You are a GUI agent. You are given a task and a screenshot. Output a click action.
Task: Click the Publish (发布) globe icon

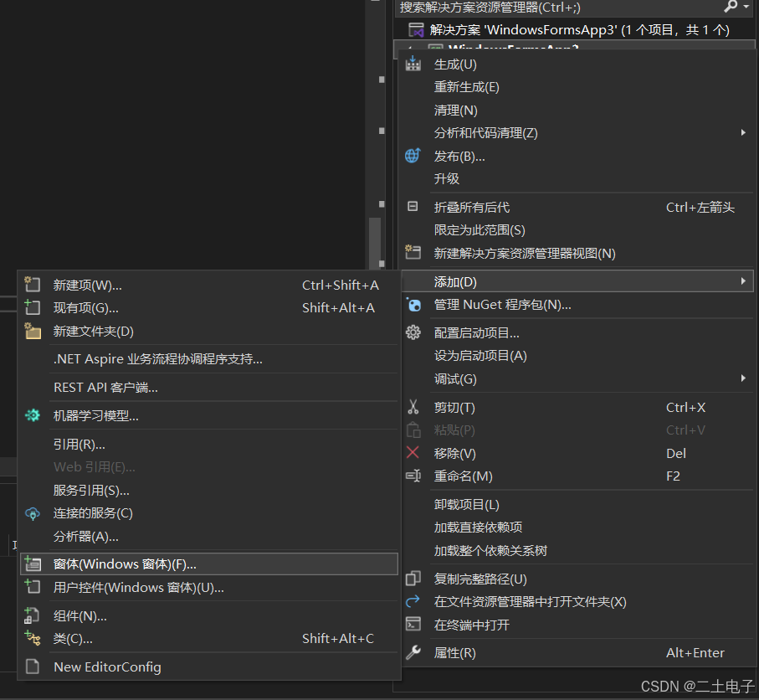413,156
